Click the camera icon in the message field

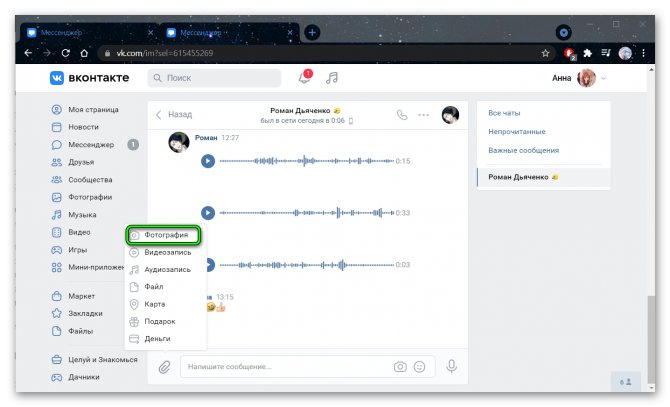click(400, 367)
